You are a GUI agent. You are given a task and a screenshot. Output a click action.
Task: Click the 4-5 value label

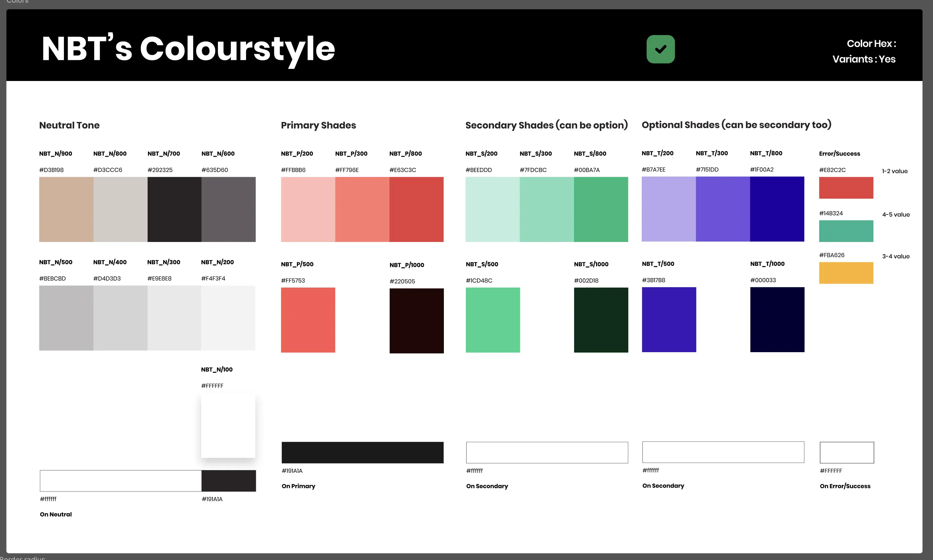coord(896,214)
